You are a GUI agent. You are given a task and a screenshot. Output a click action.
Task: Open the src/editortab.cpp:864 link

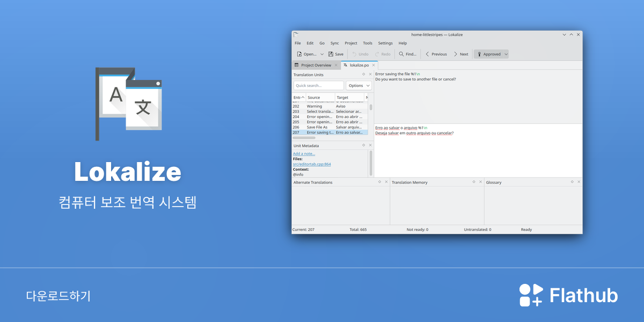click(x=312, y=164)
